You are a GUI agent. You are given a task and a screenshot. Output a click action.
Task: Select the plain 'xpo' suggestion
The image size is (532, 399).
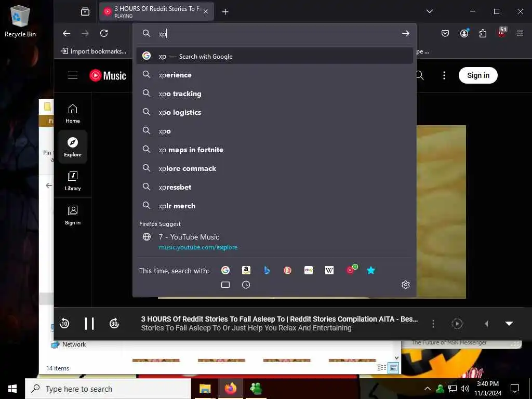tap(274, 130)
